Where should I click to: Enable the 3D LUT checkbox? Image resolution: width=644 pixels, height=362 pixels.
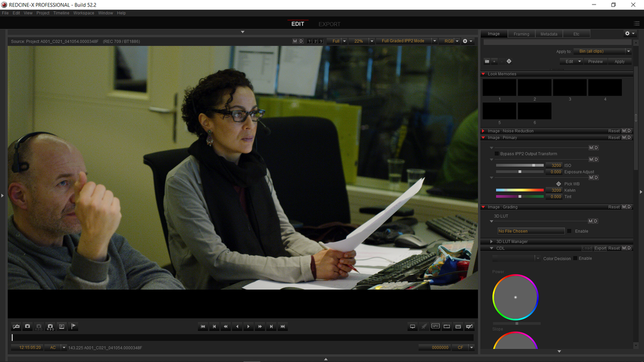(570, 231)
